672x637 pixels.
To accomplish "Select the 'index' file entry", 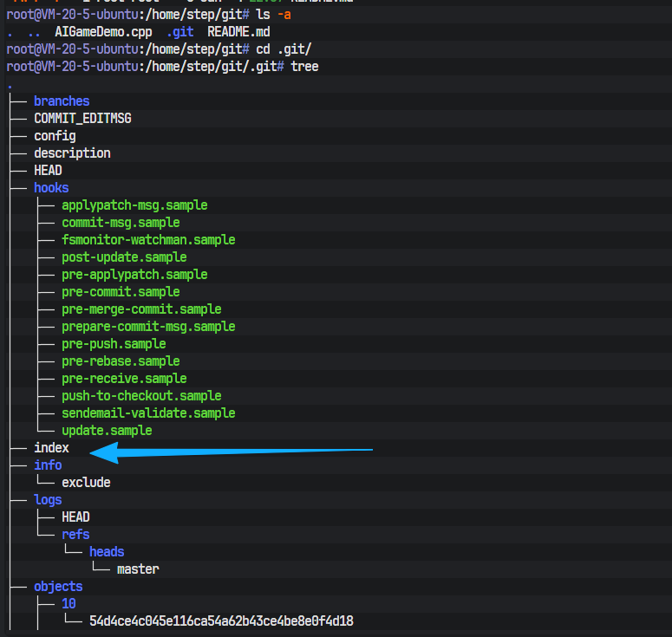I will 51,448.
